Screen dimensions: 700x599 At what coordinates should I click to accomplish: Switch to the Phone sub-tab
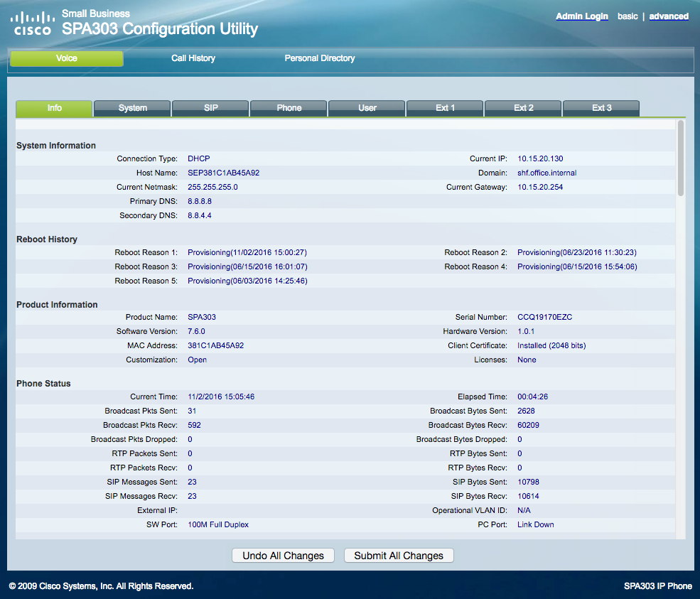289,108
